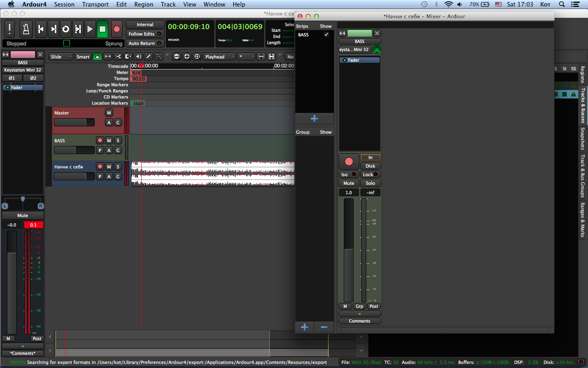This screenshot has width=588, height=368.
Task: Click the MIDI input icon on mixer strip
Action: coord(376,49)
